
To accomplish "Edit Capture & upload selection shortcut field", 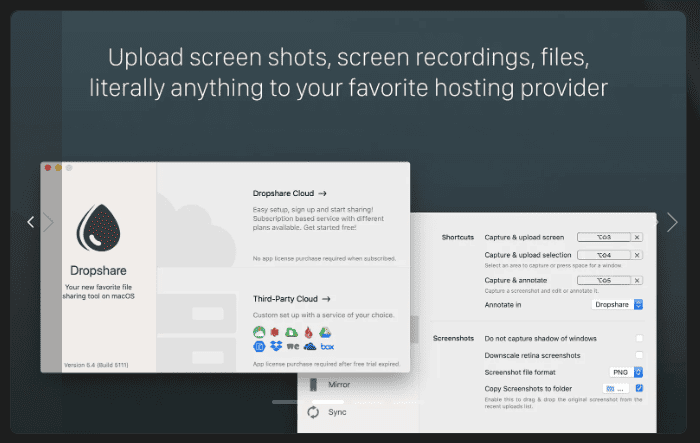I will (x=604, y=255).
